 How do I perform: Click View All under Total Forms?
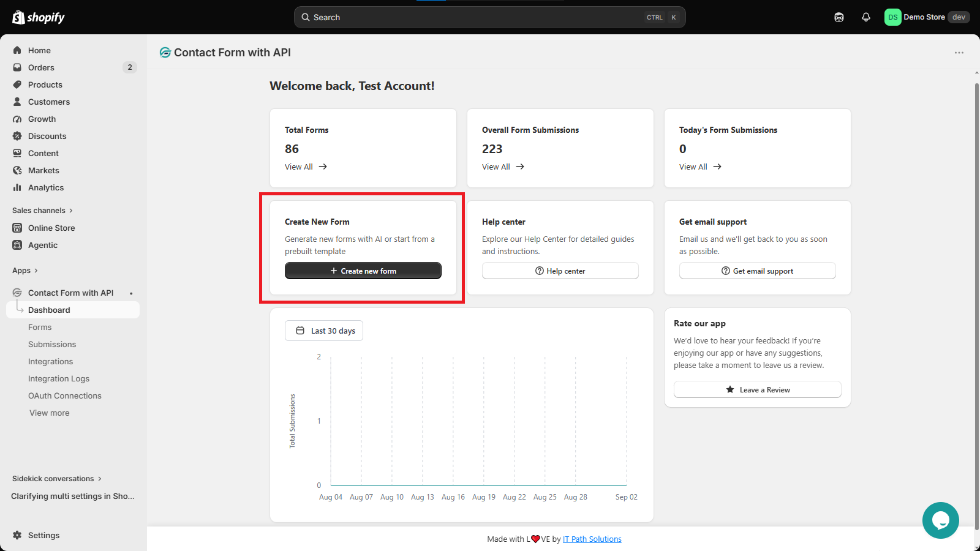pyautogui.click(x=306, y=167)
